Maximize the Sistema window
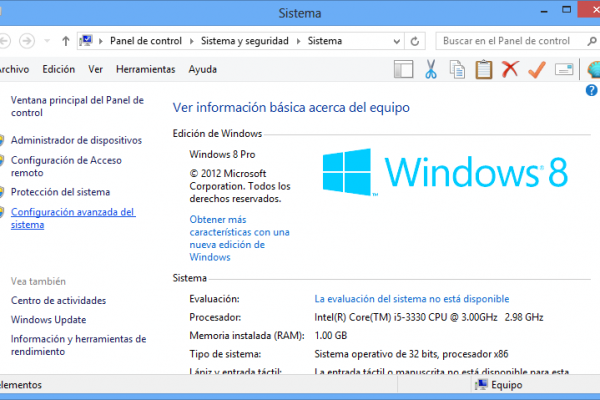Image resolution: width=600 pixels, height=400 pixels. pos(566,10)
